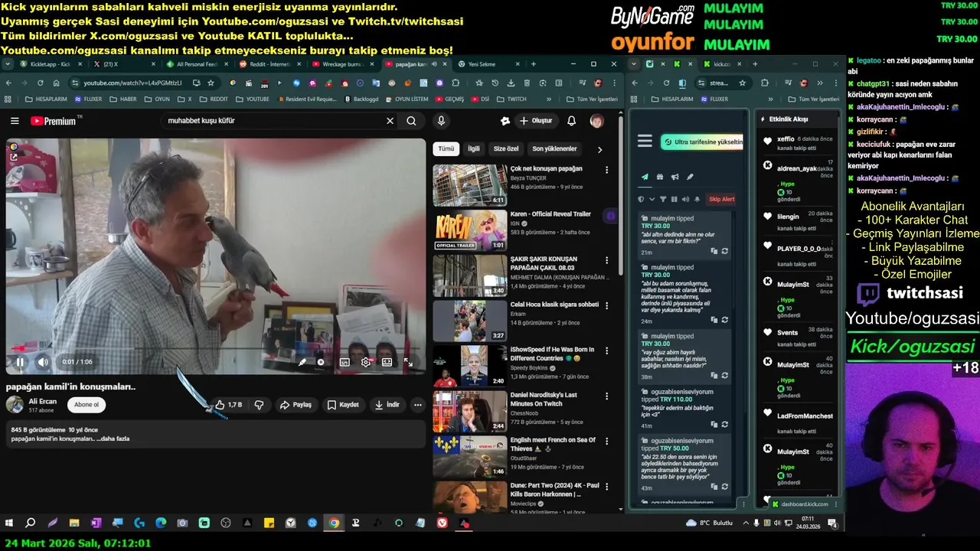Open Çok net konuşan papağan thumbnail

coord(469,185)
